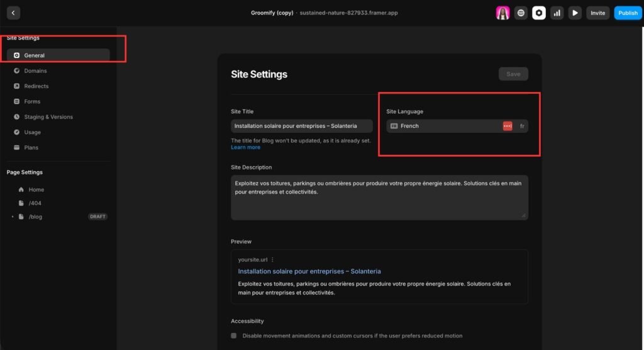The image size is (644, 350).
Task: Click the Usage icon in sidebar
Action: coord(16,132)
